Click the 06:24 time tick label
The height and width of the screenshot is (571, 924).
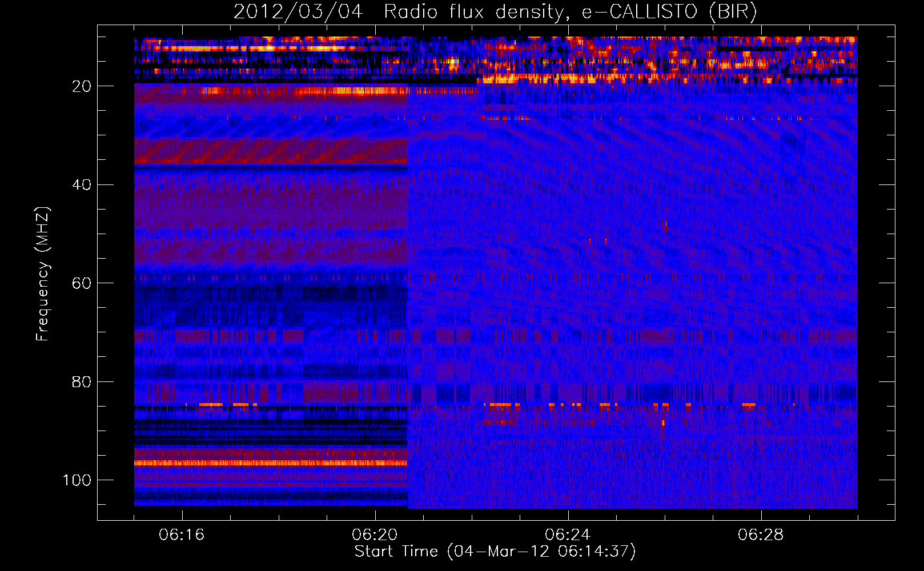(568, 535)
